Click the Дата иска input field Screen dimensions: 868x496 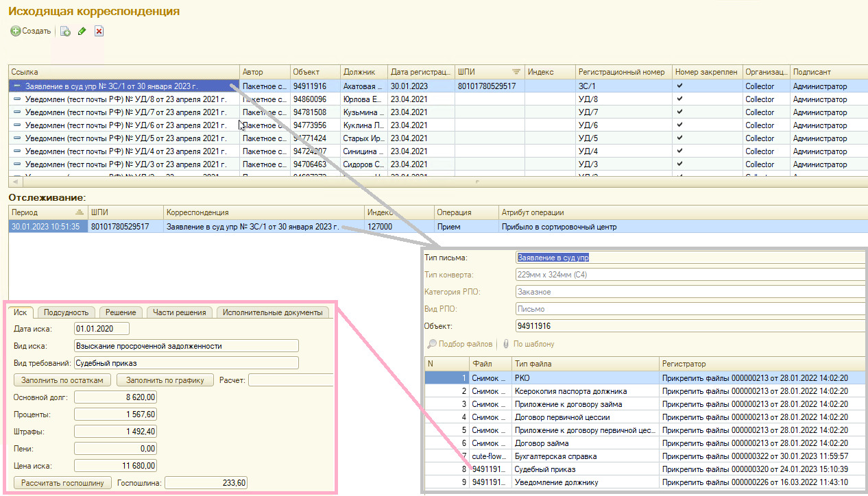[102, 330]
